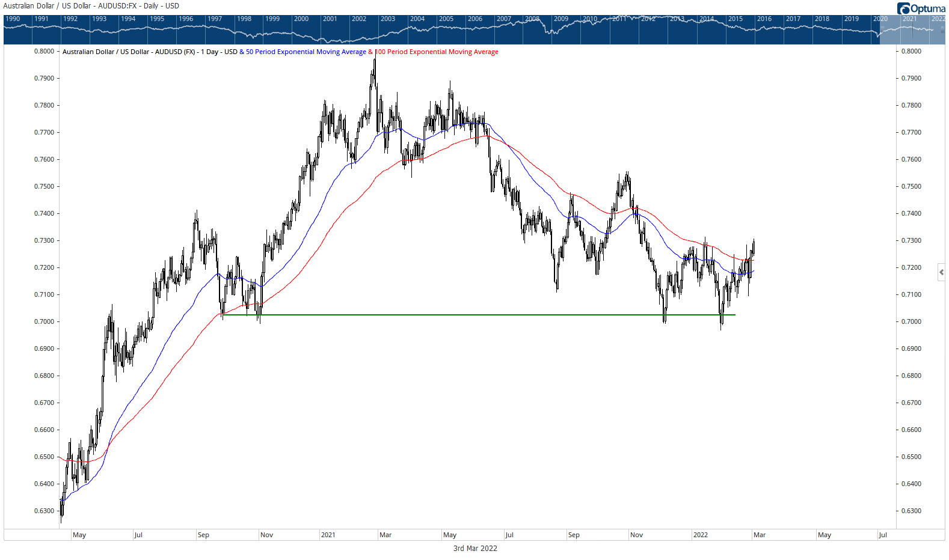Jump to 2008 in the overview timeline
Screen dimensions: 949x560
coord(532,19)
